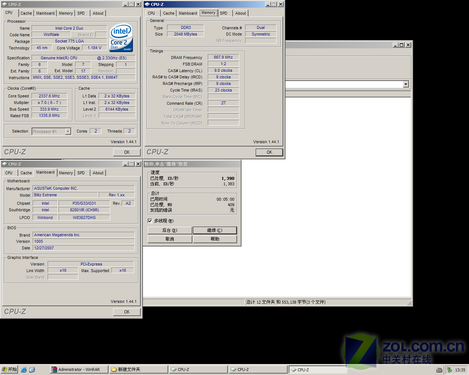
Task: Click the Intel Core 2 Duo logo
Action: tap(122, 37)
